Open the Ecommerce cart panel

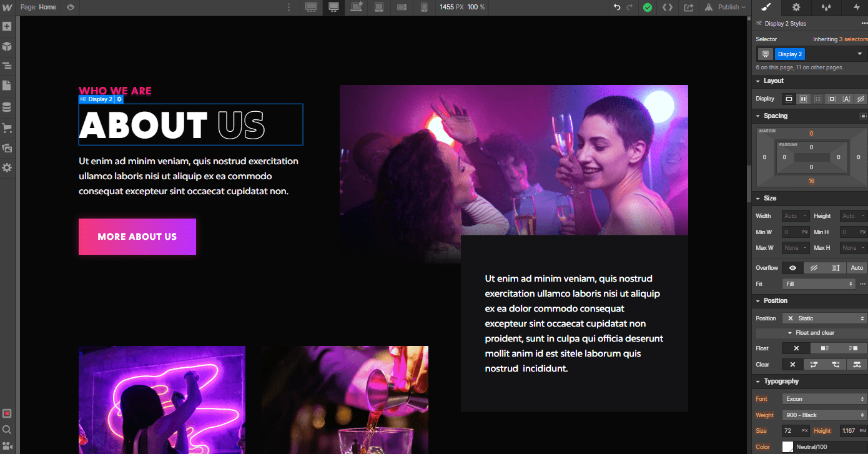pos(7,127)
